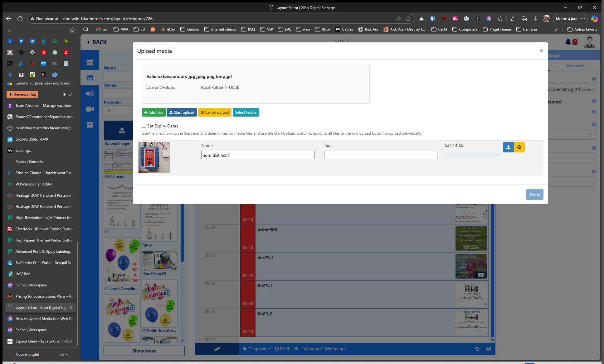Open the image library sidebar icon
The width and height of the screenshot is (604, 364).
(90, 78)
